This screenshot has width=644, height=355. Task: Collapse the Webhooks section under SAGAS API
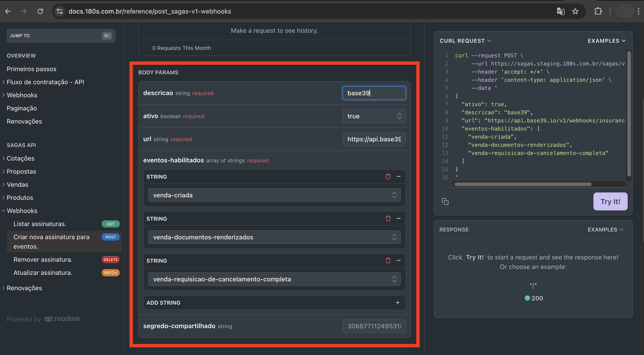(22, 211)
